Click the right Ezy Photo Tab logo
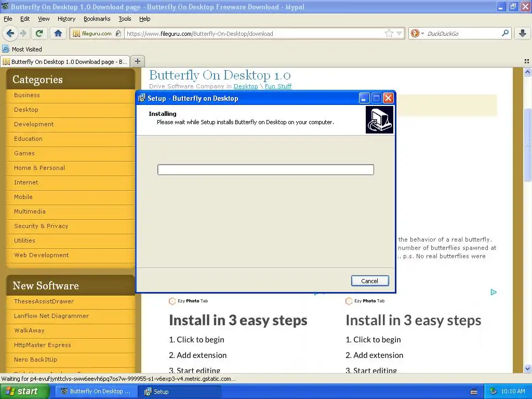The image size is (532, 399). tap(349, 301)
